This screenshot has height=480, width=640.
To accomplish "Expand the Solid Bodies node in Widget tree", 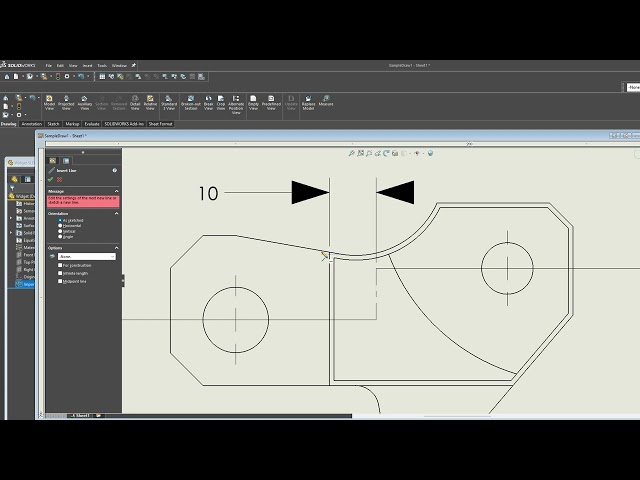I will pyautogui.click(x=11, y=233).
